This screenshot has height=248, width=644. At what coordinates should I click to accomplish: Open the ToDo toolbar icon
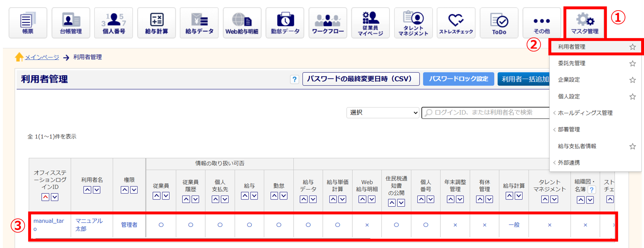click(499, 23)
